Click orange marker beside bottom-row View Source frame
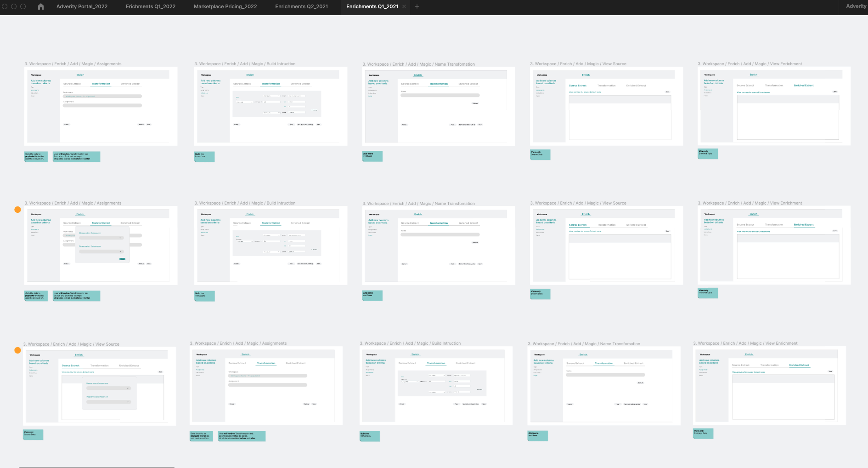 pyautogui.click(x=17, y=350)
